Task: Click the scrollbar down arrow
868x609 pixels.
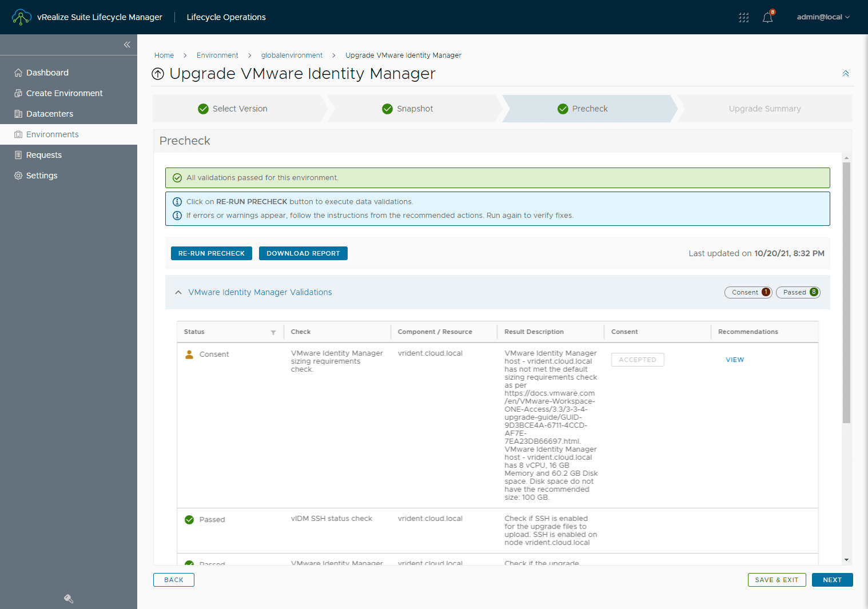Action: [846, 560]
